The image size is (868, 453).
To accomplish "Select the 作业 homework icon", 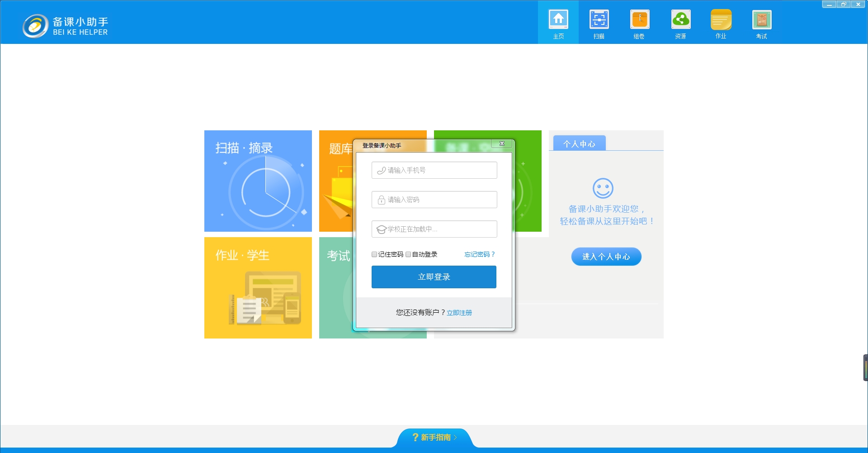I will click(x=721, y=23).
